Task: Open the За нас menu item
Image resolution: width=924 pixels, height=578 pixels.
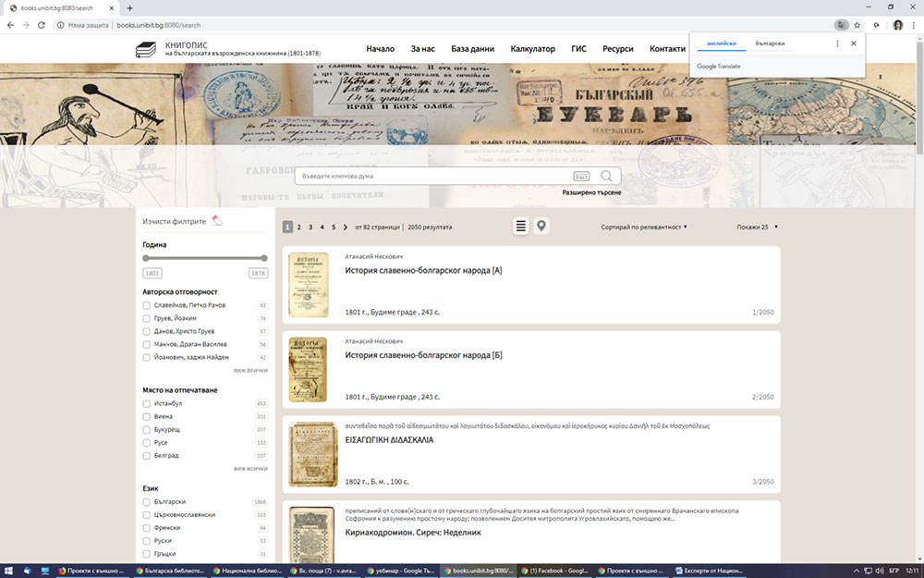Action: click(x=422, y=49)
